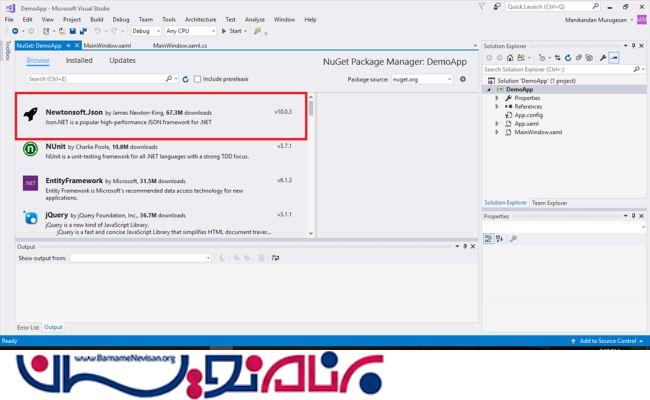Click Pending Changes Filter clock icon
650x400 pixels.
pos(541,58)
